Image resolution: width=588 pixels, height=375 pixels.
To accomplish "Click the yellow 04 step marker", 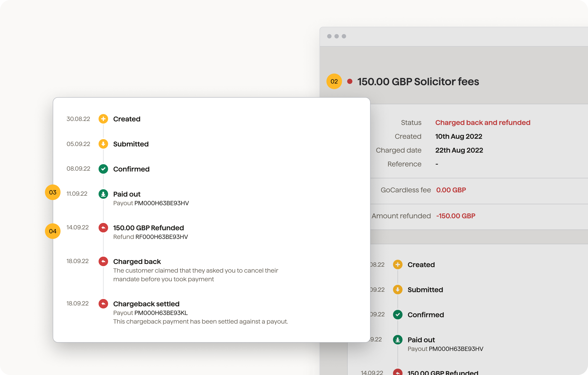I will coord(53,231).
